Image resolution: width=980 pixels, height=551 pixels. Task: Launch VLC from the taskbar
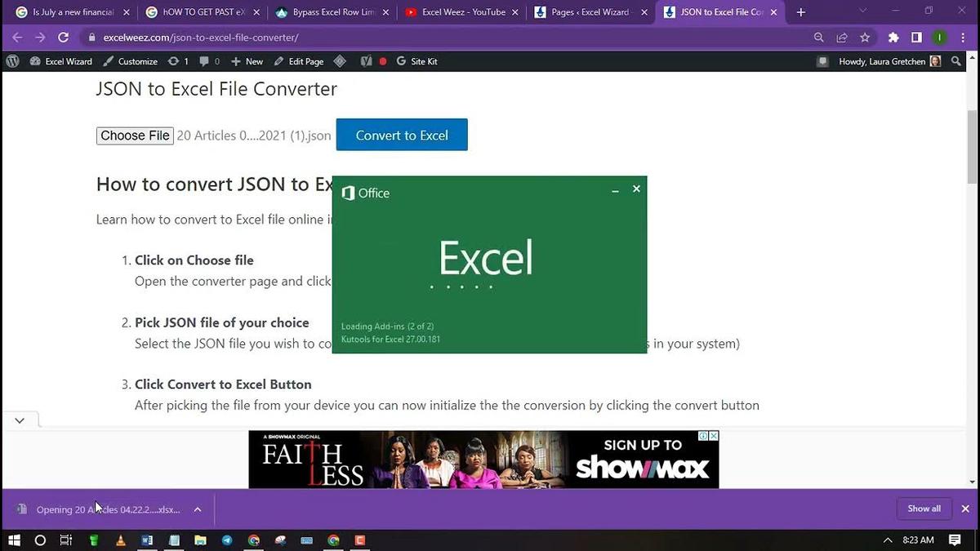point(120,540)
